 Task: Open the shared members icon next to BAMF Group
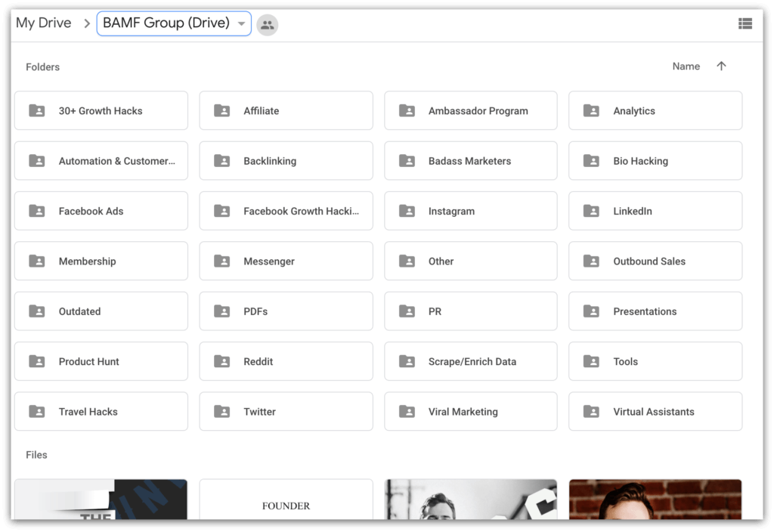click(267, 25)
